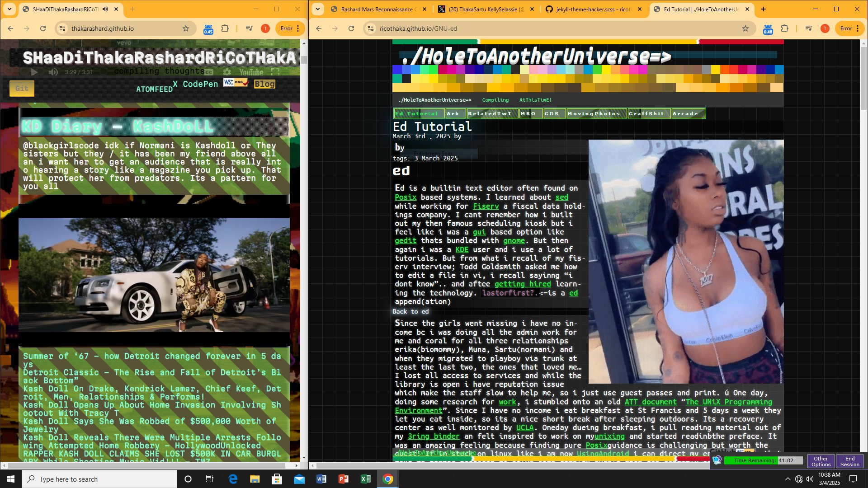View site information for thakarashard.github.io

pyautogui.click(x=62, y=28)
